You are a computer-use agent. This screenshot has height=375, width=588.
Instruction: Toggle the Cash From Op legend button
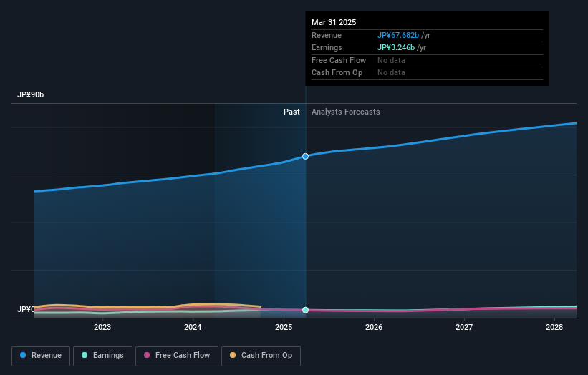pos(261,356)
